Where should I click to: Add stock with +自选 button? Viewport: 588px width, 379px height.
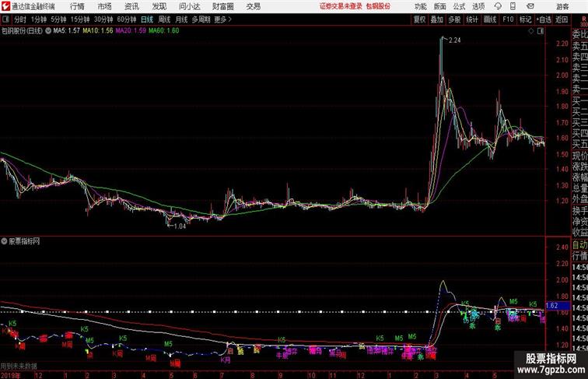544,19
